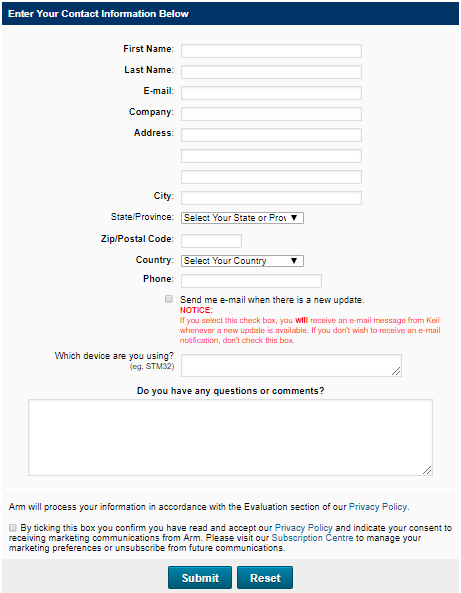Click the Zip/Postal Code field
This screenshot has width=461, height=593.
(211, 241)
